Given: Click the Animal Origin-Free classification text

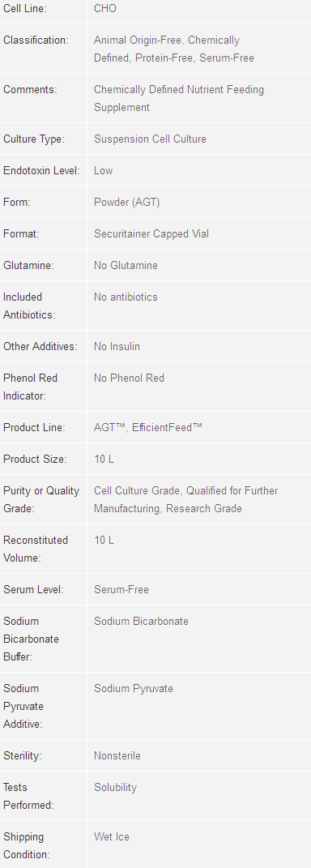Looking at the screenshot, I should click(x=138, y=41).
